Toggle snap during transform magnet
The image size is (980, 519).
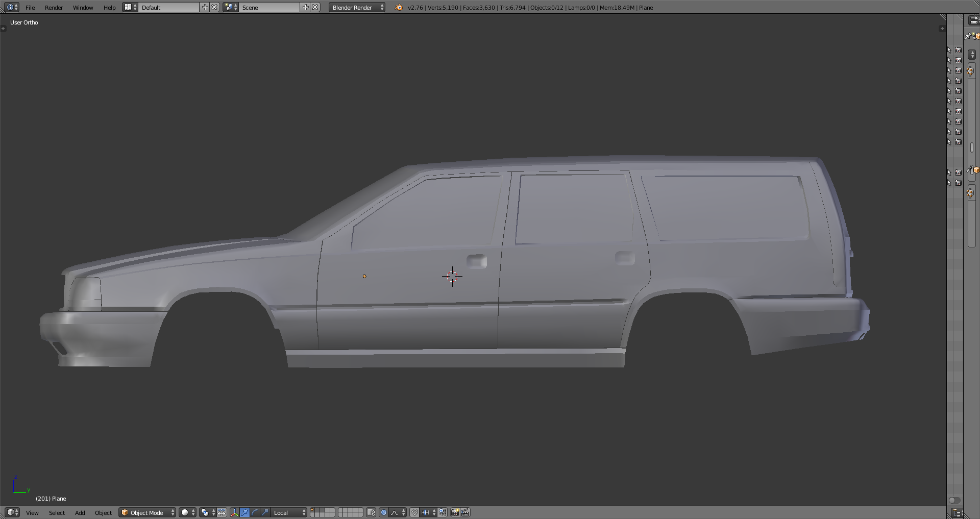[x=414, y=512]
